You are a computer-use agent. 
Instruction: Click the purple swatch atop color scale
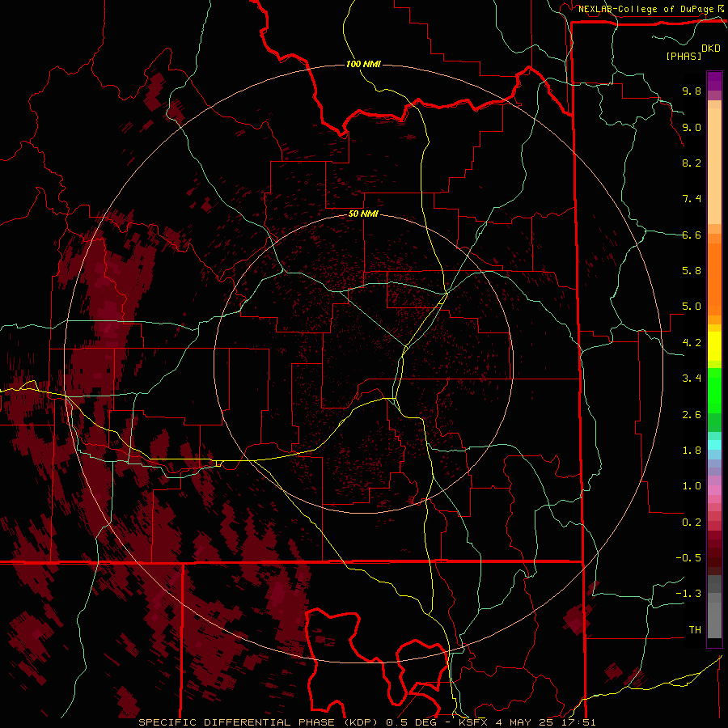pyautogui.click(x=714, y=81)
